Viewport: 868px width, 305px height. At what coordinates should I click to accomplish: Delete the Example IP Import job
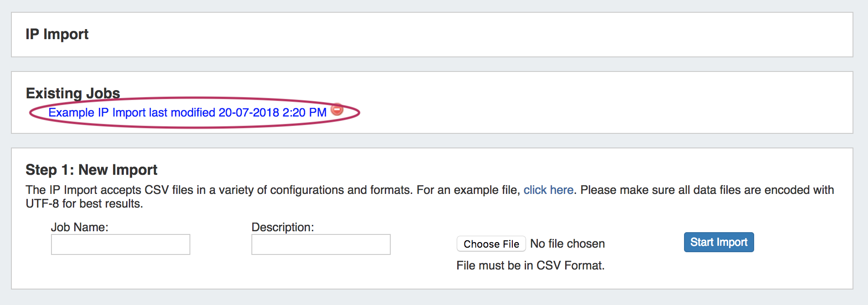click(x=337, y=110)
